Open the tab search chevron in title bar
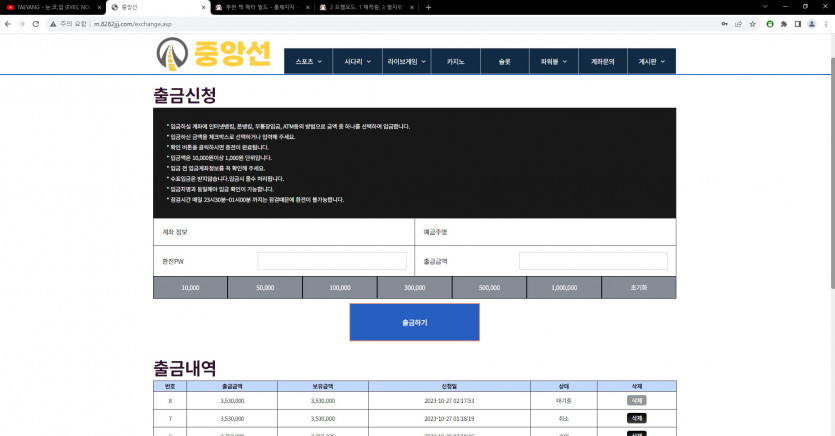 tap(765, 6)
